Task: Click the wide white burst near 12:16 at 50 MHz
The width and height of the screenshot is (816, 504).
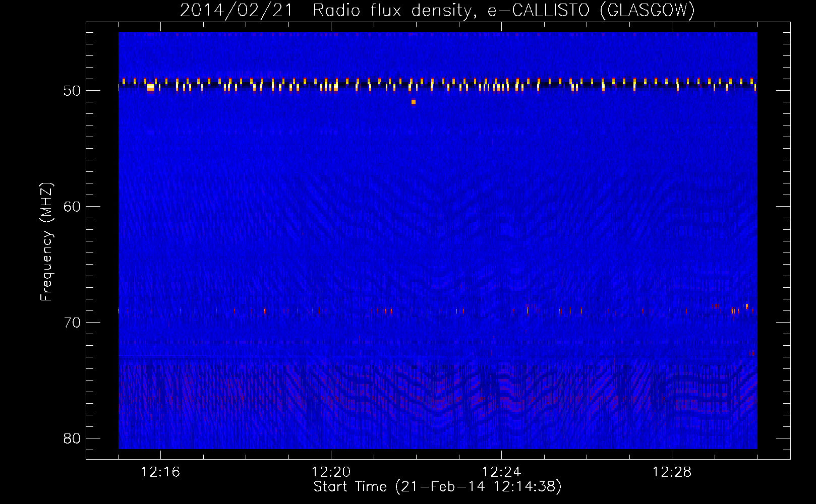Action: (x=150, y=87)
